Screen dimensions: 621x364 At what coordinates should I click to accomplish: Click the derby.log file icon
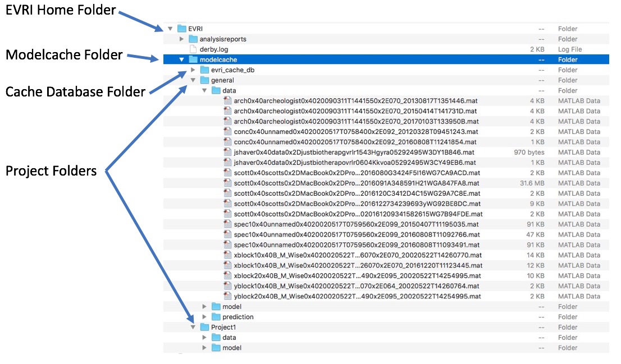coord(193,49)
